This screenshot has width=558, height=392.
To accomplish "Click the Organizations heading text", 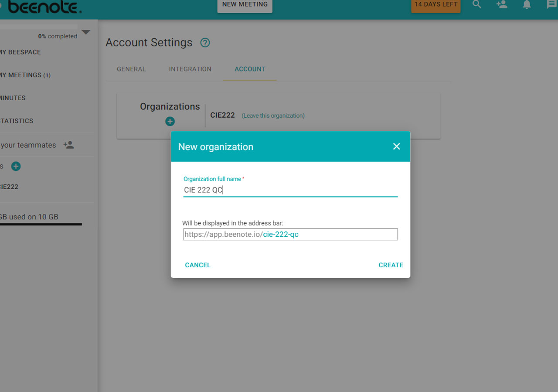I will click(x=170, y=106).
